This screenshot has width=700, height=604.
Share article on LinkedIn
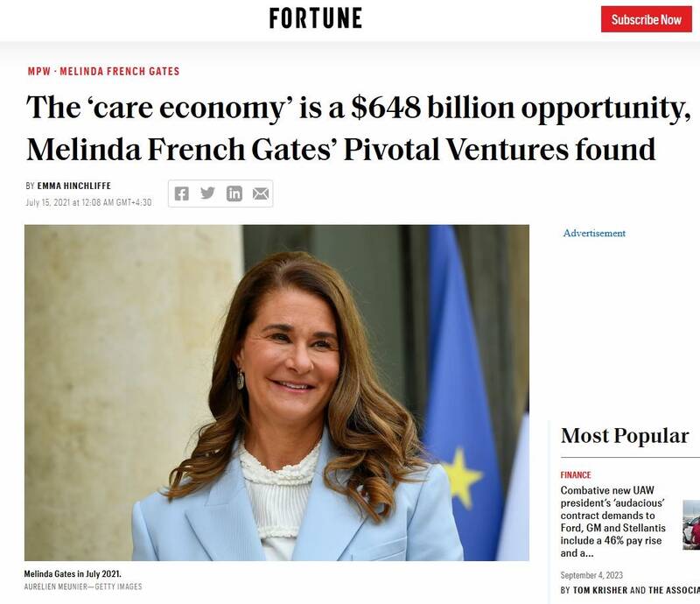click(x=234, y=193)
